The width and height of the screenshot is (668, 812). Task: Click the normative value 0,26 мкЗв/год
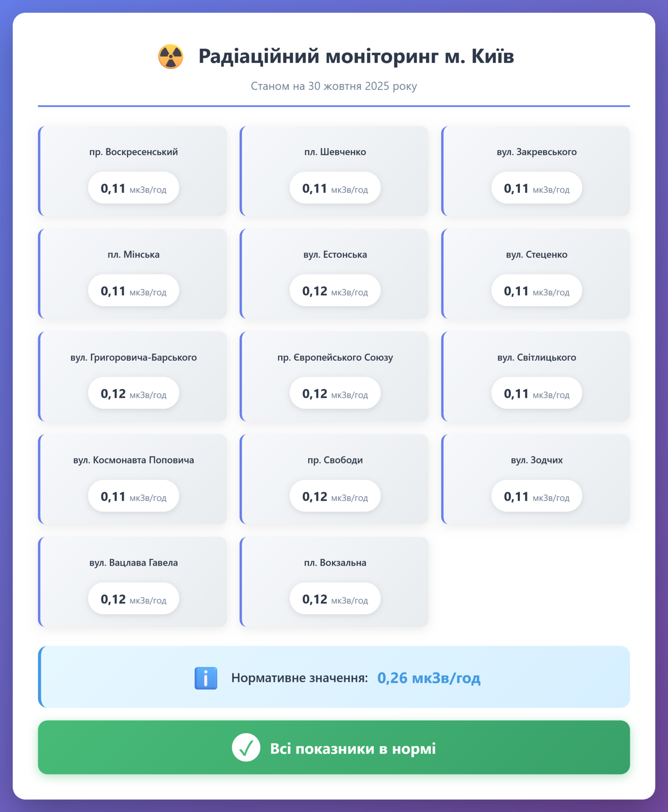(x=429, y=678)
